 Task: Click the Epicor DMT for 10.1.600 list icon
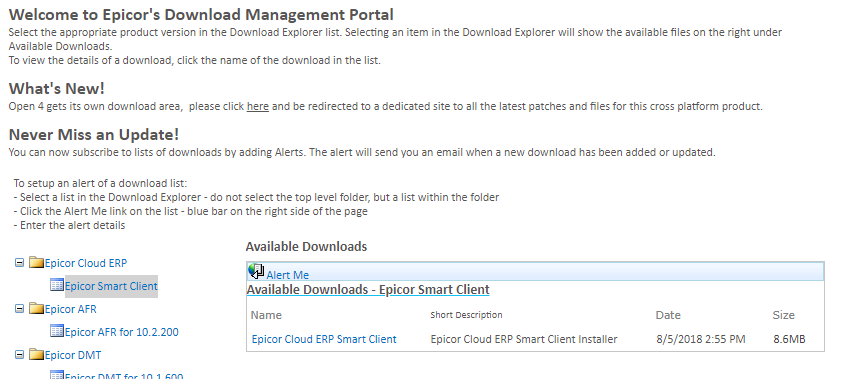[x=57, y=375]
